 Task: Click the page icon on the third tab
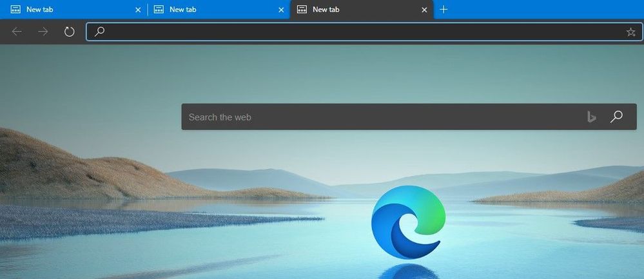302,10
